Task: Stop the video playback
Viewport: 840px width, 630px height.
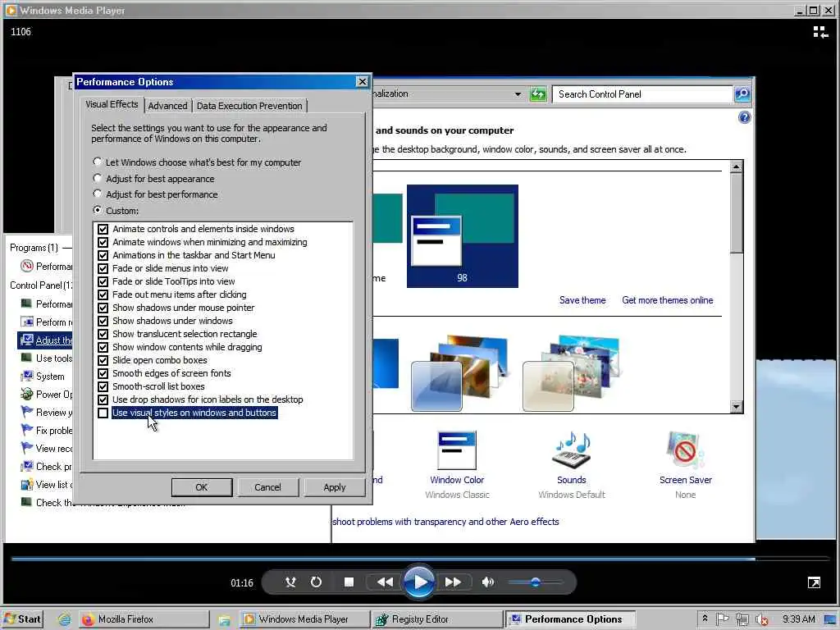Action: click(349, 582)
